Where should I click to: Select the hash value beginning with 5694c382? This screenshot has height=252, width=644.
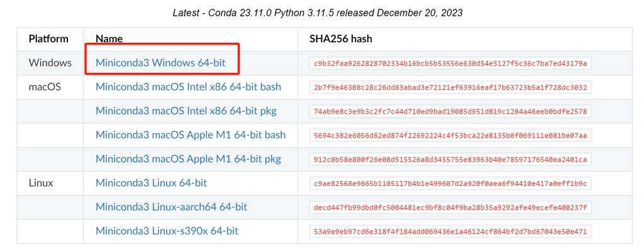(x=450, y=136)
